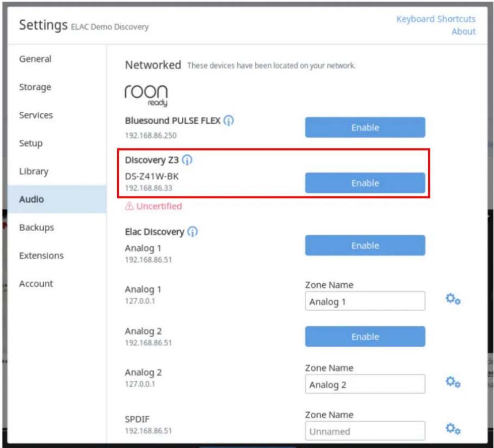Click the Networked section heading
This screenshot has width=494, height=448.
[x=153, y=65]
